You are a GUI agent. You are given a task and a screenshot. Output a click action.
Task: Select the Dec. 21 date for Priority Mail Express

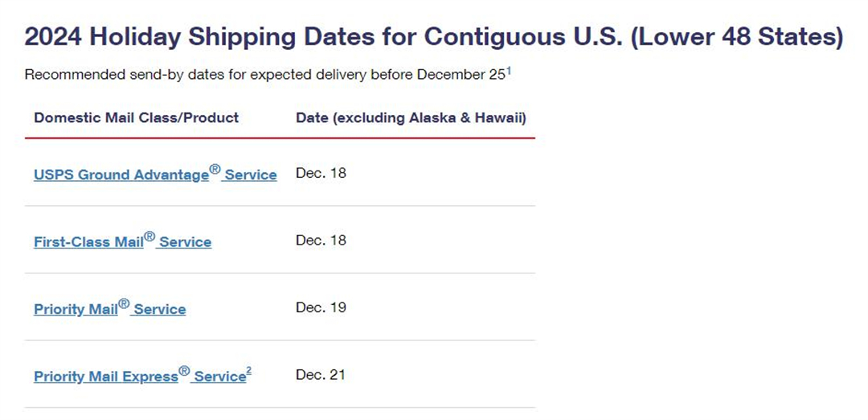click(321, 375)
